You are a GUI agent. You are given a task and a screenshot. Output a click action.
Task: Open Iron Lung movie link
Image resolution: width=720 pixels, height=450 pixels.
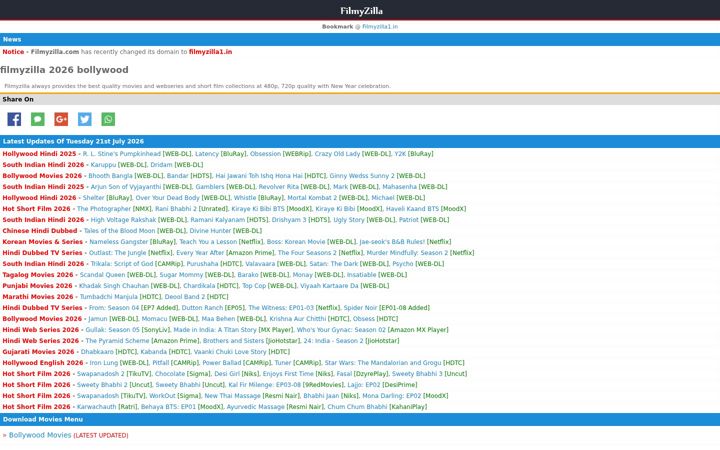[104, 363]
